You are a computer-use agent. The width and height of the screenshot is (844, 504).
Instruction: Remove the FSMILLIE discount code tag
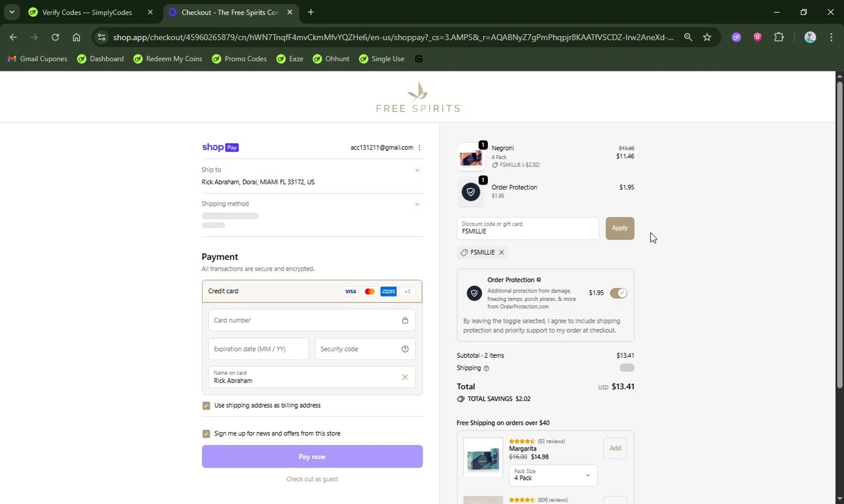coord(501,253)
